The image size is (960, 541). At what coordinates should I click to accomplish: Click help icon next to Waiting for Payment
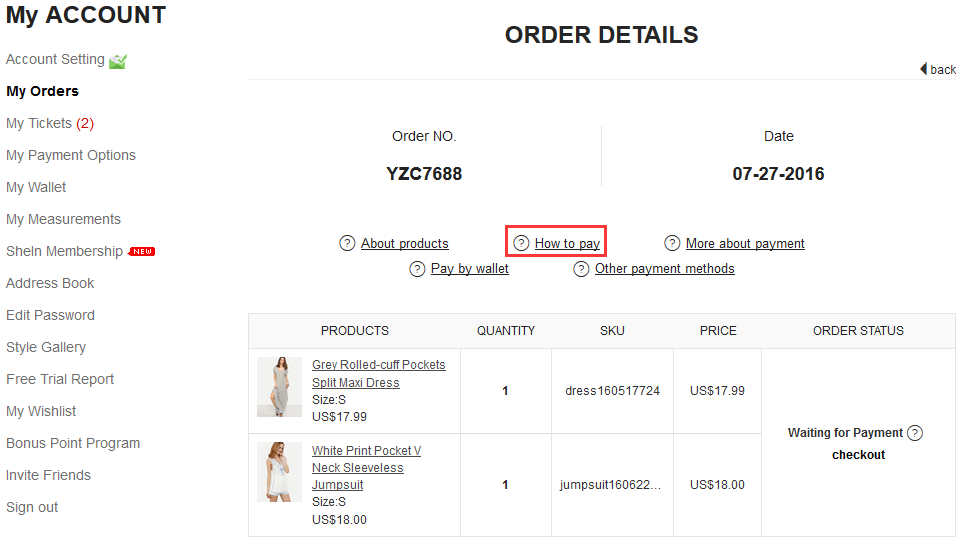(915, 433)
